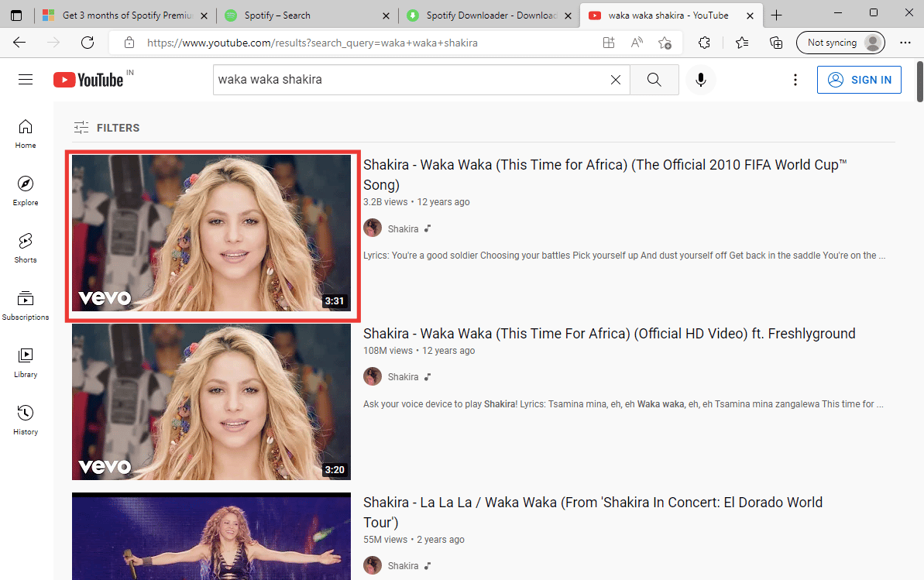
Task: Open the Official HD Video ft. Freshlyground title
Action: [x=610, y=334]
